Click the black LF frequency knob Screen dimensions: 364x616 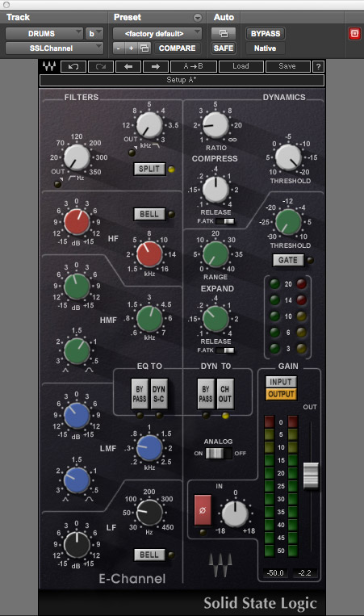click(x=149, y=513)
